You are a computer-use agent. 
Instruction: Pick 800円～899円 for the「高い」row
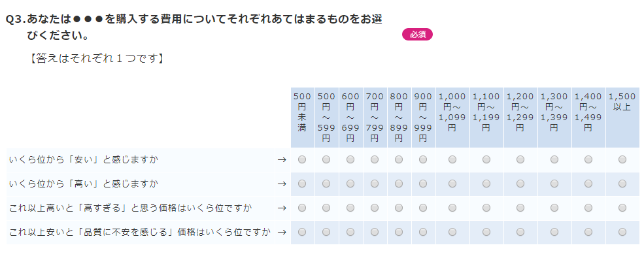(x=399, y=184)
